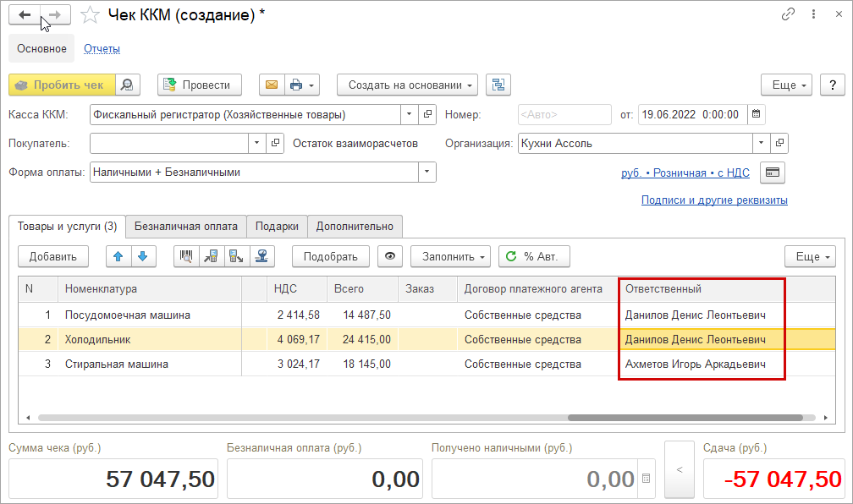Open the Дополнительно tab
The image size is (853, 504).
pos(355,226)
